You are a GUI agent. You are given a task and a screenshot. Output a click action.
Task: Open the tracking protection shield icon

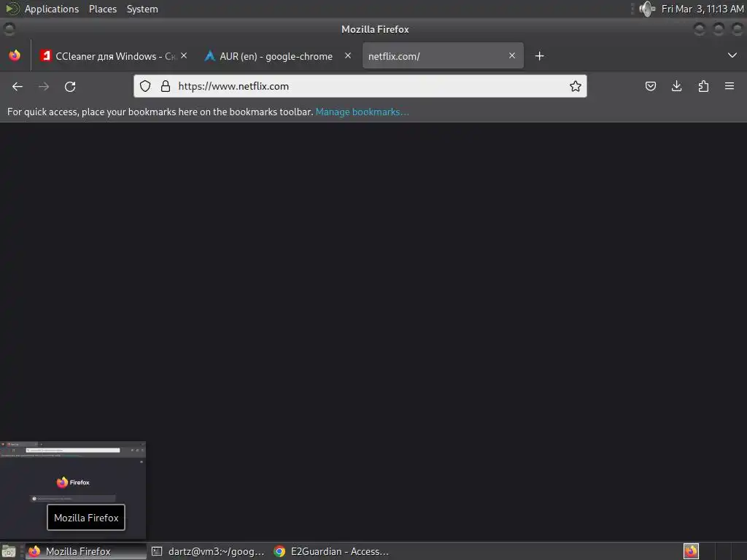click(145, 86)
